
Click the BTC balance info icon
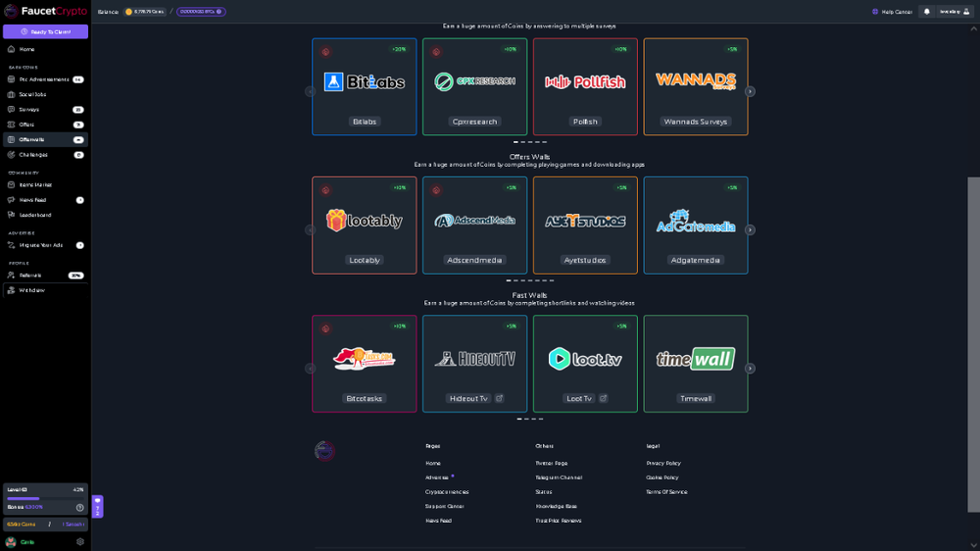pos(220,12)
